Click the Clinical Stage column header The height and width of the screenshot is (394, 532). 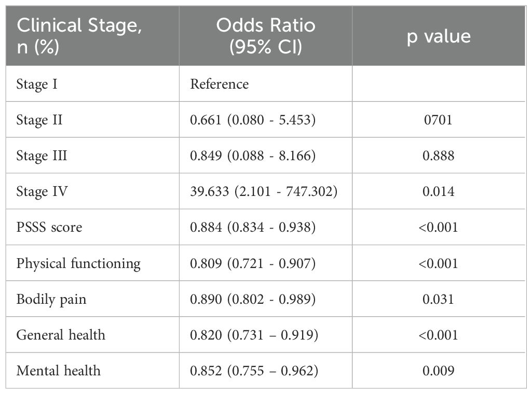79,36
